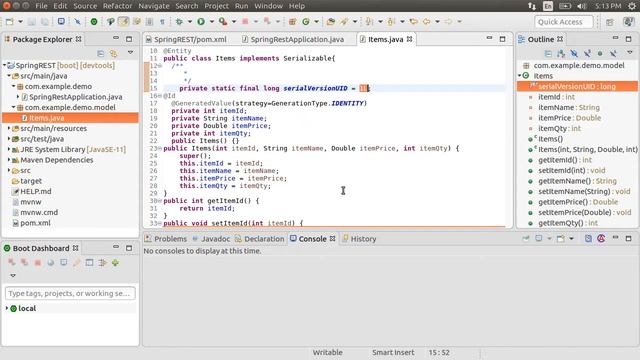This screenshot has height=360, width=640.
Task: Click the Back navigation arrow in toolbar
Action: pyautogui.click(x=427, y=22)
